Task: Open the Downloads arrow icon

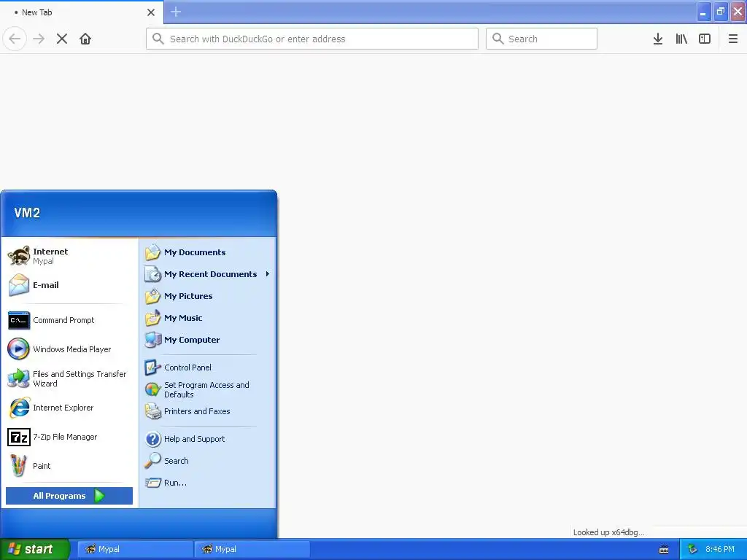Action: pos(657,39)
